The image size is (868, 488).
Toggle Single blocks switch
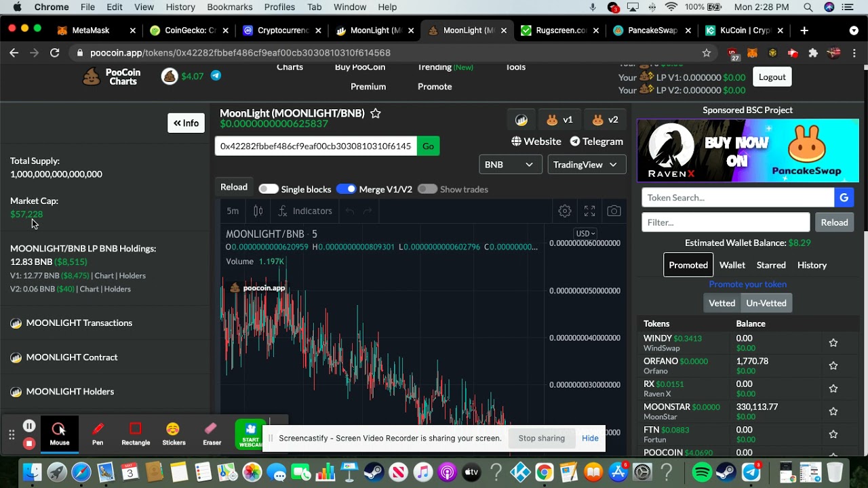(268, 189)
